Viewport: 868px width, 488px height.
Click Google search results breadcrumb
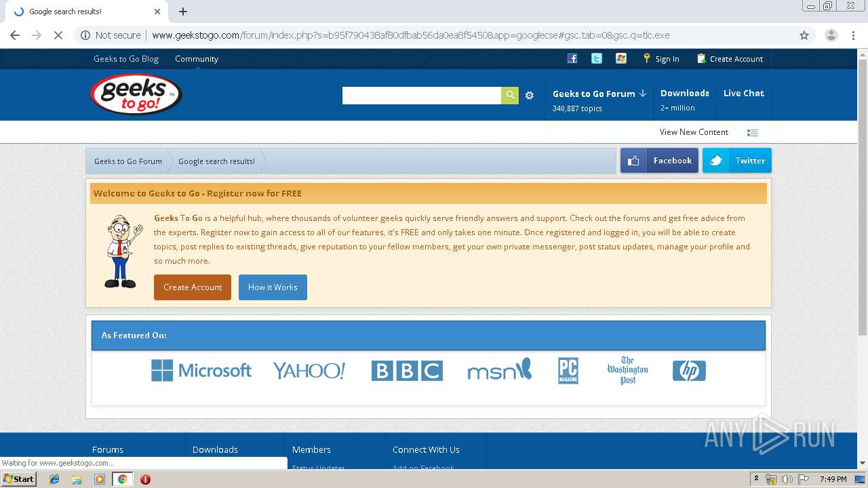[x=216, y=161]
